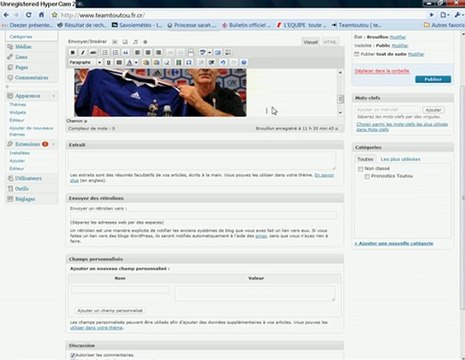
Task: Center align text in editor
Action: tap(148, 52)
